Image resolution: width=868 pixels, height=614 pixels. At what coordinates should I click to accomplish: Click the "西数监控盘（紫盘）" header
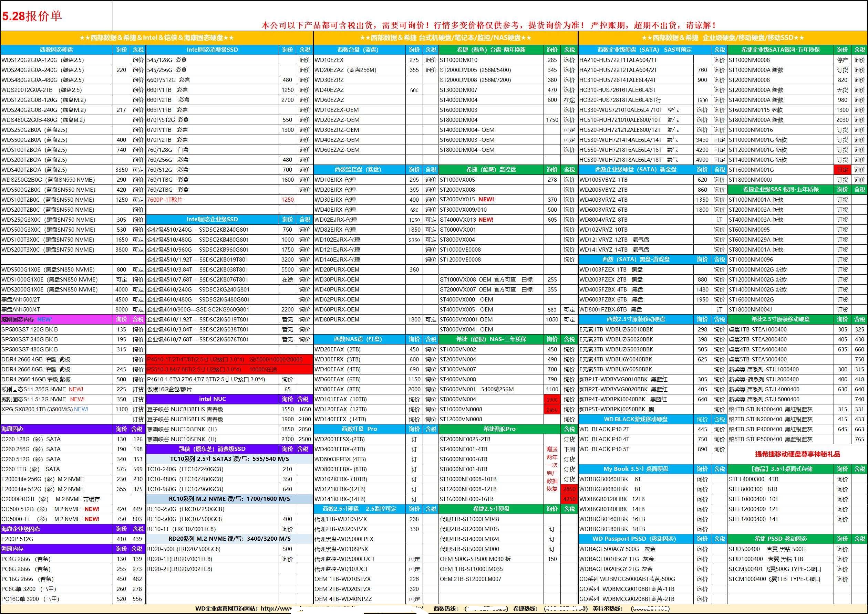(360, 169)
